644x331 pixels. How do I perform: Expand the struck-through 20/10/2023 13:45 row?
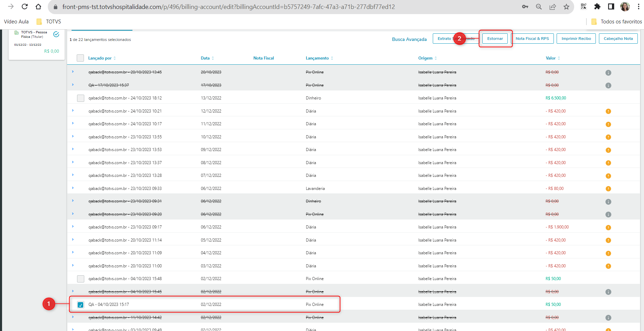tap(73, 72)
